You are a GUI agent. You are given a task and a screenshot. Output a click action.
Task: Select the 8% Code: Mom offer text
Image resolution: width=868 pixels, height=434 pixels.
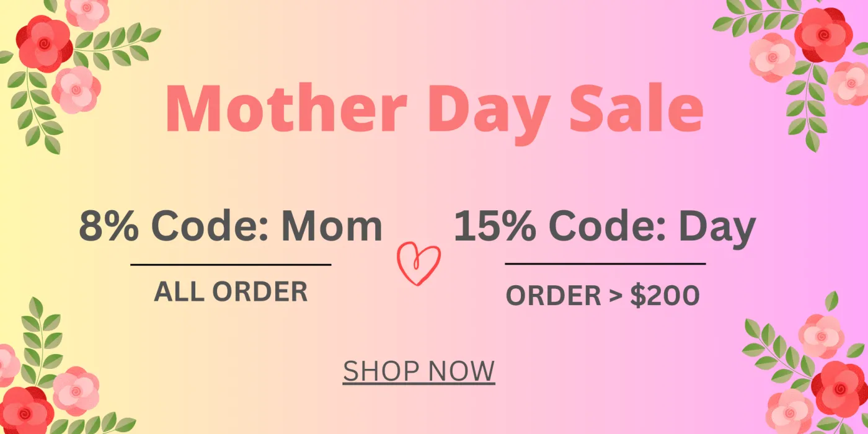pos(230,226)
